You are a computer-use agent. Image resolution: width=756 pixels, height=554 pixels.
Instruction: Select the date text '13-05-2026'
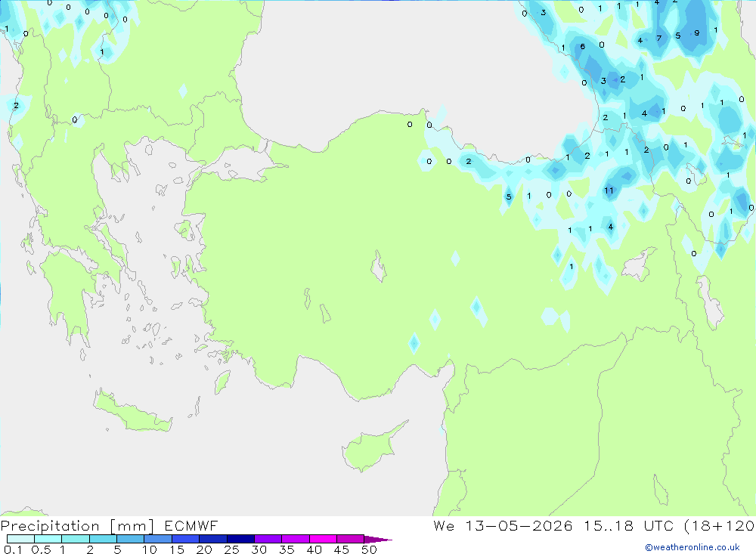519,525
